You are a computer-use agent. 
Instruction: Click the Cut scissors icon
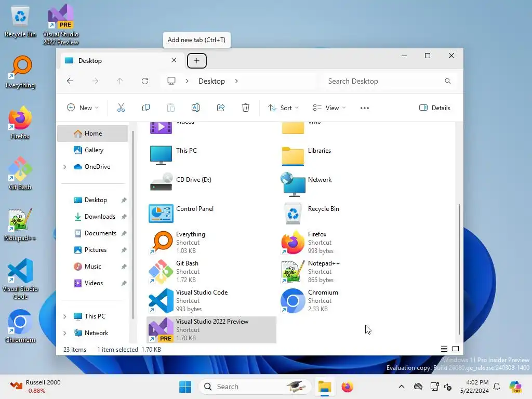[x=121, y=108]
